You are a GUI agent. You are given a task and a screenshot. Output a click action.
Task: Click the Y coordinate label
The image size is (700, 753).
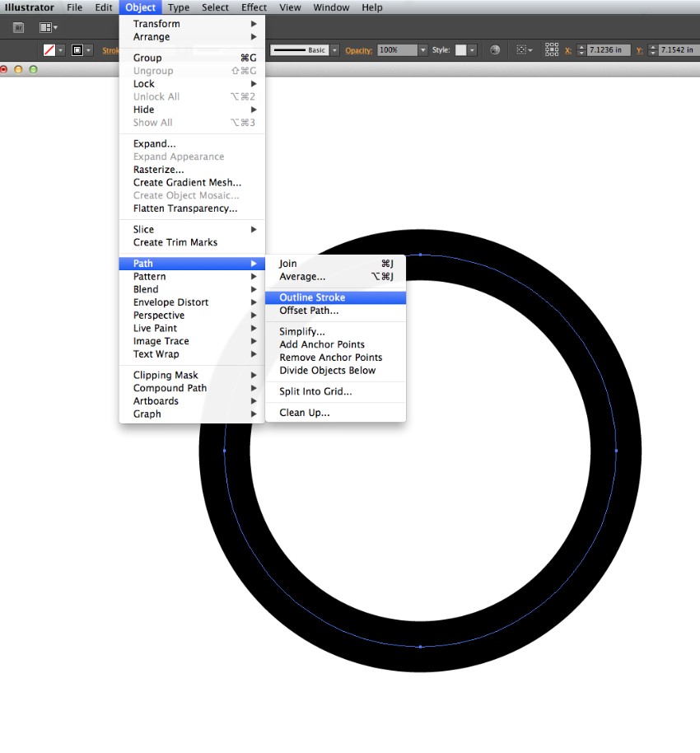[640, 50]
